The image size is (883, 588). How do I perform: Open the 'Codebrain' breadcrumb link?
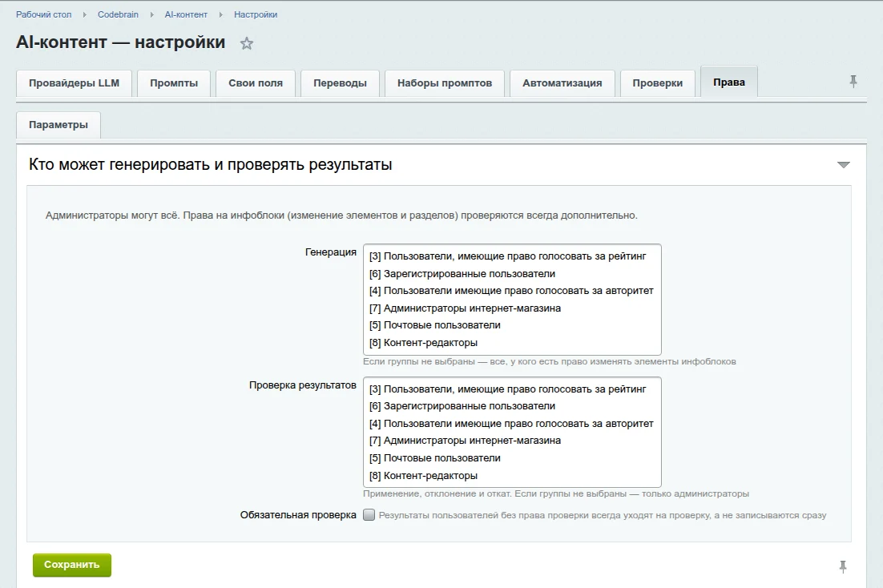(x=118, y=14)
